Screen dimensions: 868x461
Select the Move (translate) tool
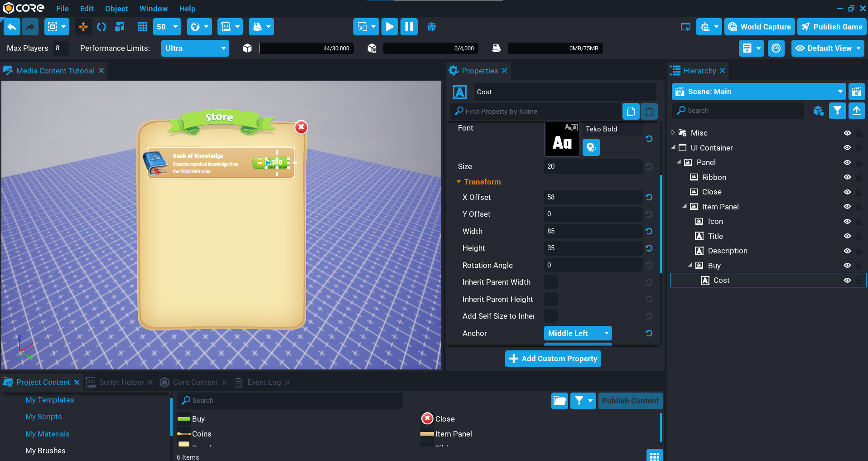coord(83,27)
